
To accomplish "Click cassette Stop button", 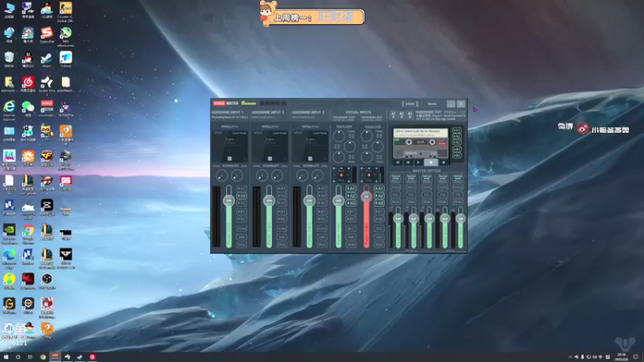I will point(431,162).
